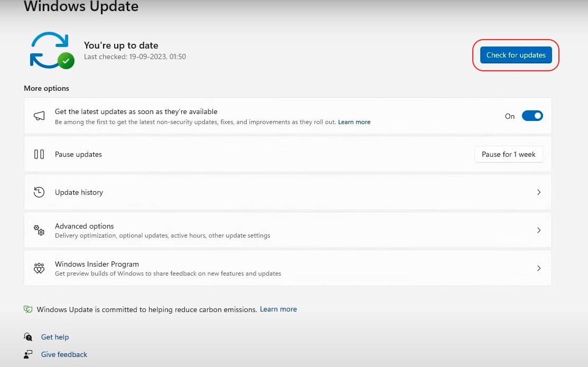This screenshot has width=588, height=367.
Task: Click the gears icon for Advanced options
Action: 39,230
